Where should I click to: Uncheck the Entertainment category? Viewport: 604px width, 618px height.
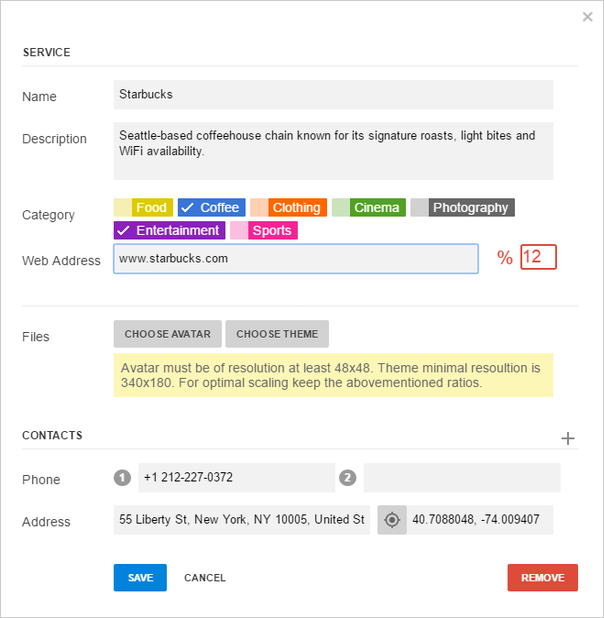click(x=170, y=230)
